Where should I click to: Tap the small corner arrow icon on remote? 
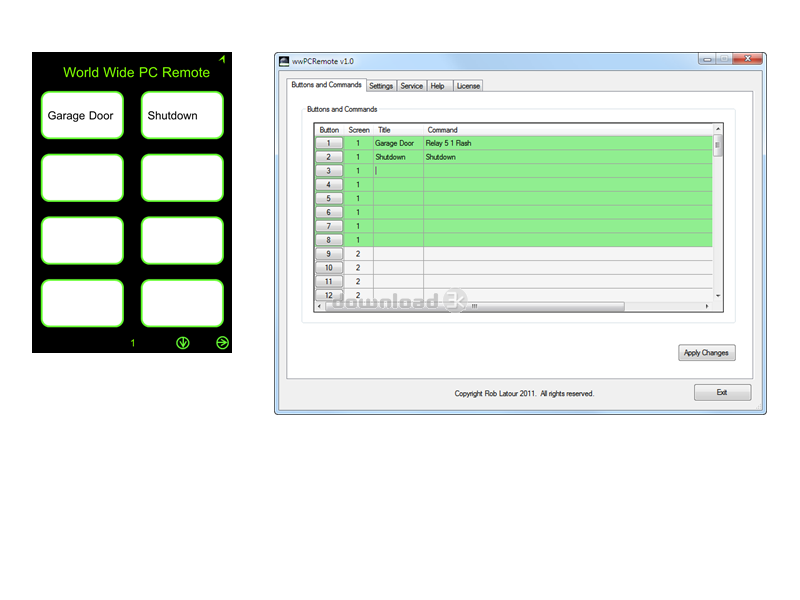(222, 59)
